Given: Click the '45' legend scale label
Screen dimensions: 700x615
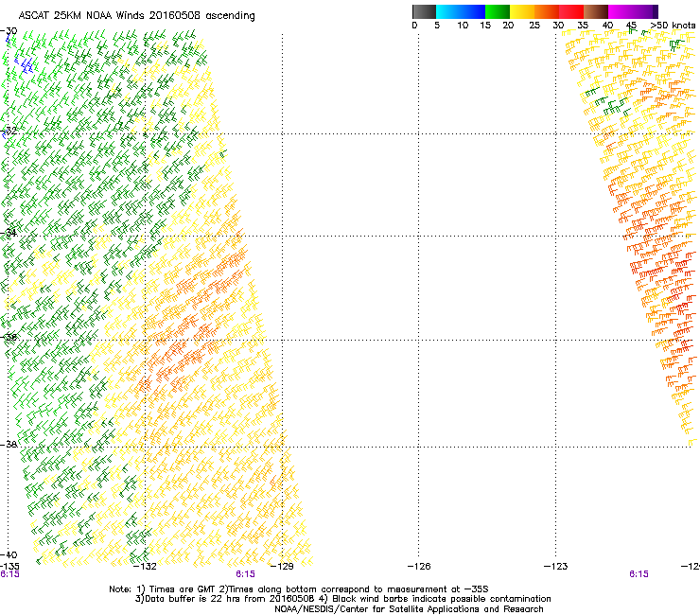Looking at the screenshot, I should (631, 26).
